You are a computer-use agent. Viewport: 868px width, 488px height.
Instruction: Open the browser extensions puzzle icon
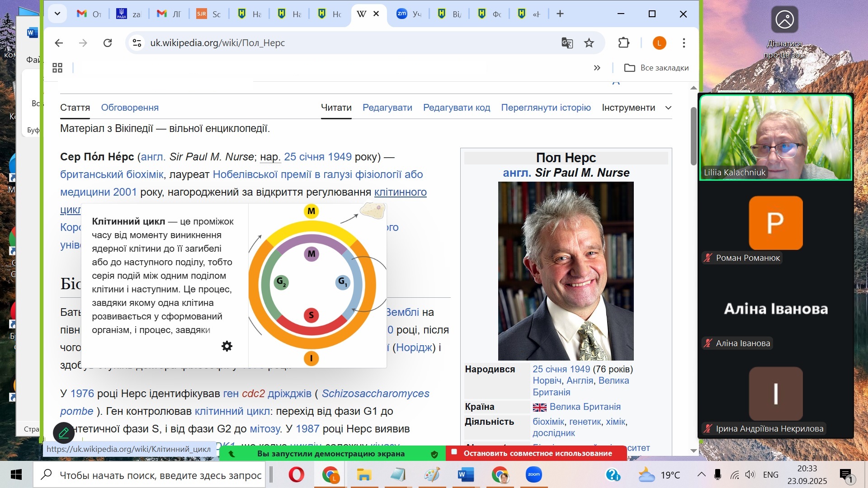click(x=623, y=43)
